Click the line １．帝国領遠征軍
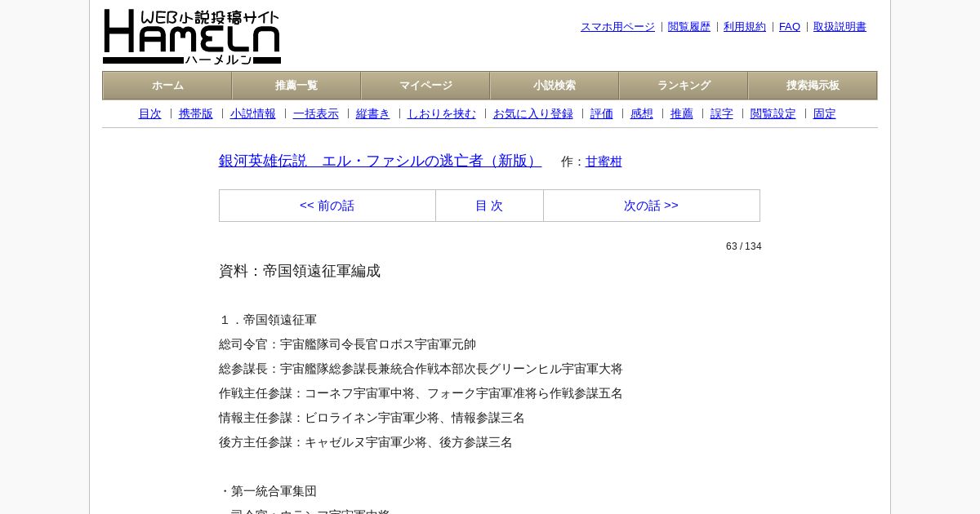Viewport: 980px width, 514px height. (268, 320)
